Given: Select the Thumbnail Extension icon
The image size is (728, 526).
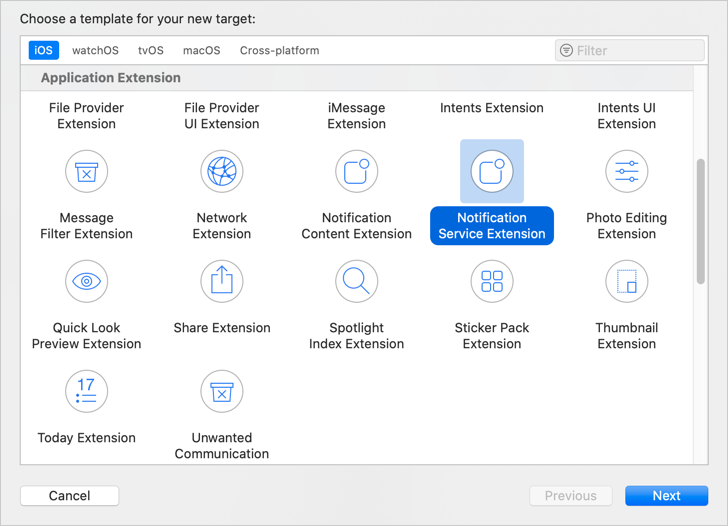Looking at the screenshot, I should tap(626, 281).
